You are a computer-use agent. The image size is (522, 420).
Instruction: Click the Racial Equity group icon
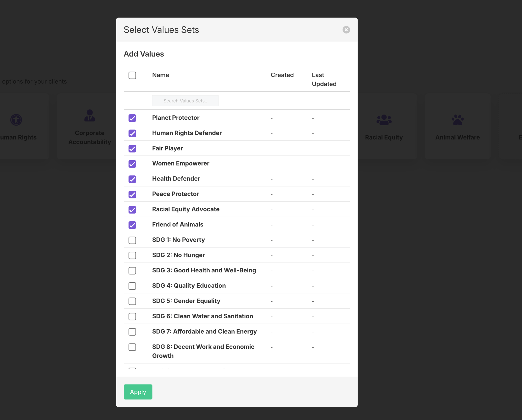[x=384, y=120]
